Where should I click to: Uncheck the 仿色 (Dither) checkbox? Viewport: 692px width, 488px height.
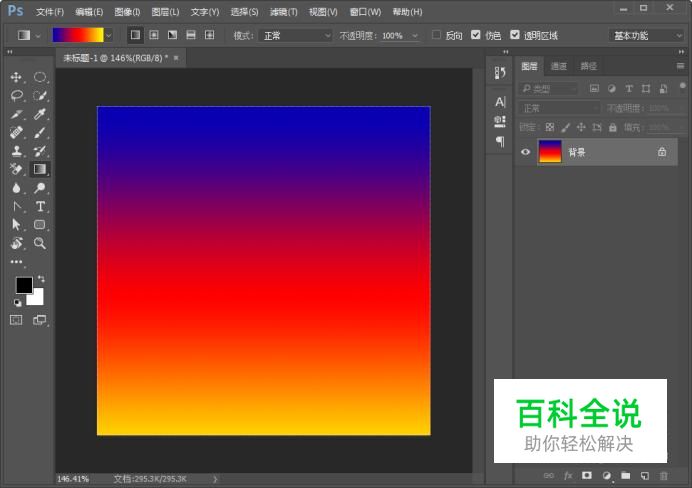[475, 35]
